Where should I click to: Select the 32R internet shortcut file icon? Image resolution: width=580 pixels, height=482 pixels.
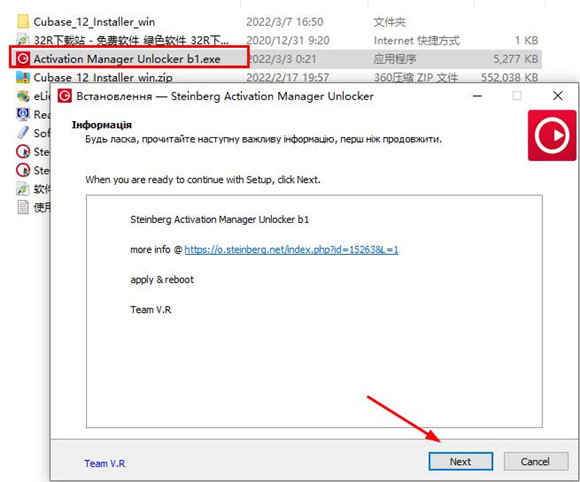[x=23, y=40]
